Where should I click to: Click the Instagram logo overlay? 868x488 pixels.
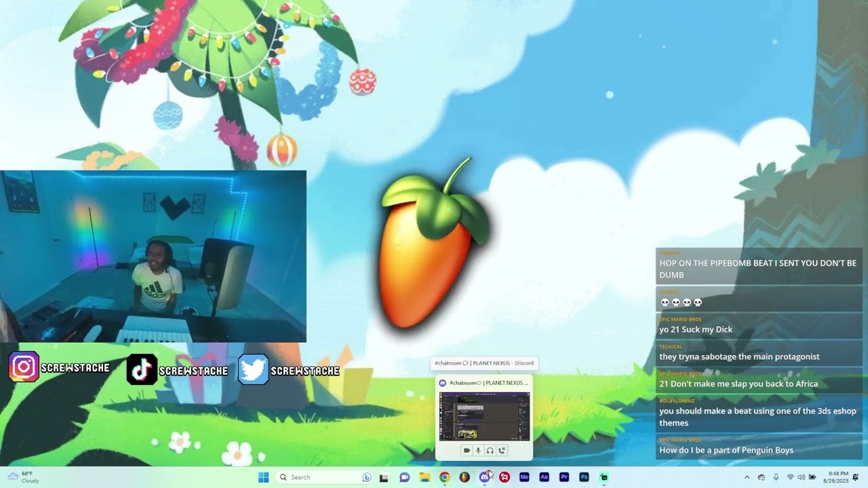point(24,367)
